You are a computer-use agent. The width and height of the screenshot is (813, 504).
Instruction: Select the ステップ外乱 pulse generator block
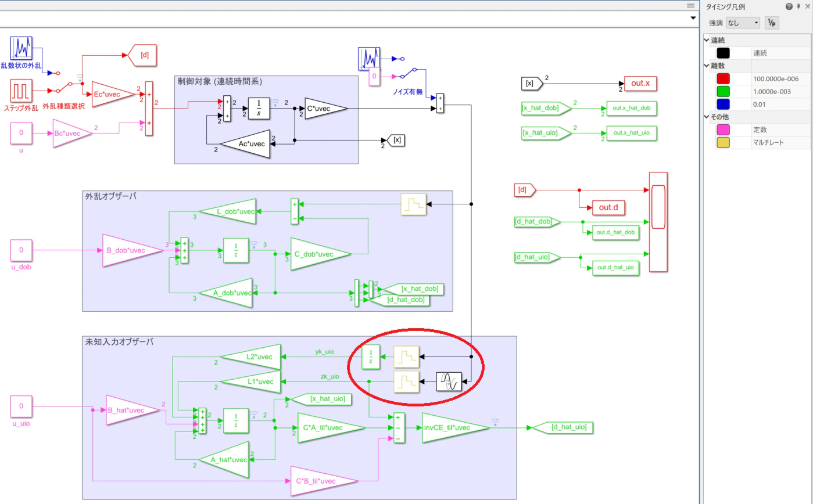pos(21,91)
